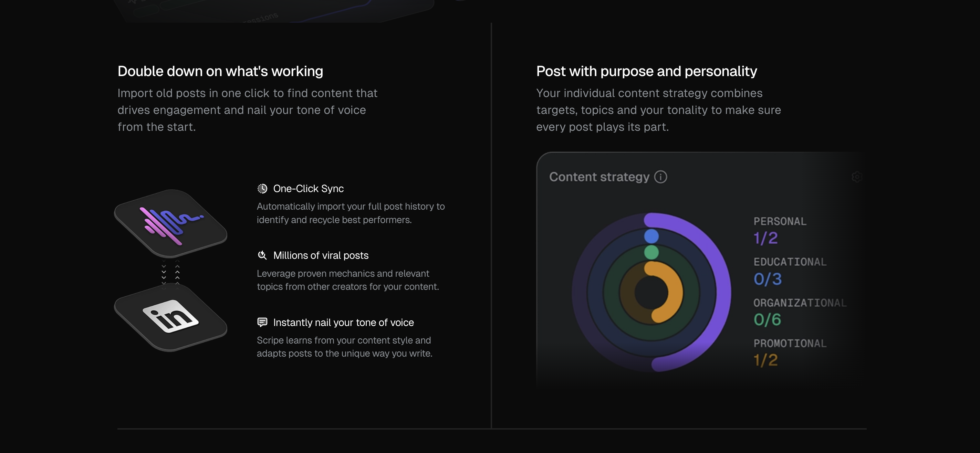Open the info icon next to Content strategy
The height and width of the screenshot is (453, 980).
[661, 177]
